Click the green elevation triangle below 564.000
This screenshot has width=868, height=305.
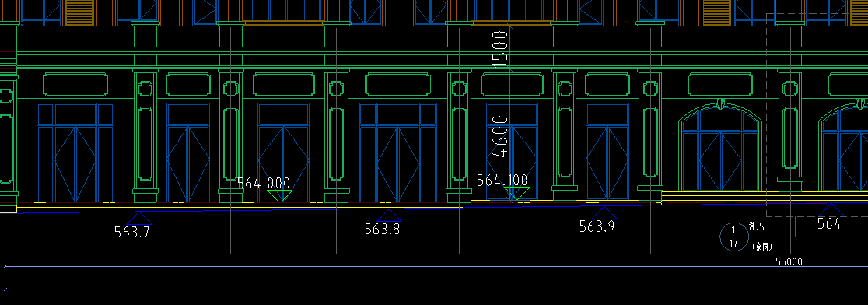coord(279,196)
